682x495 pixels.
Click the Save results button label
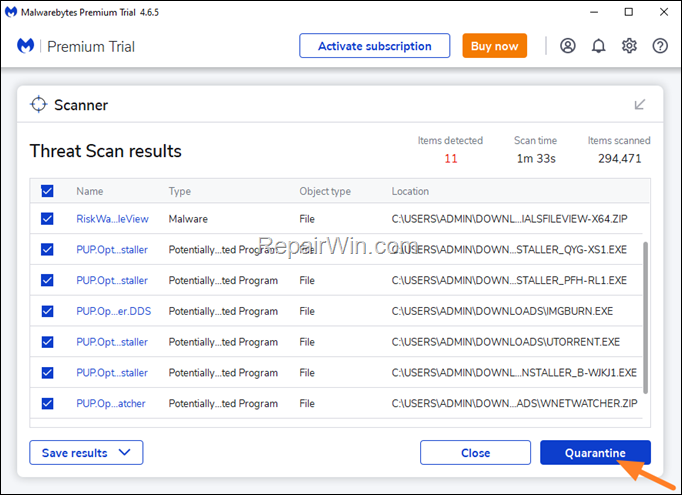pyautogui.click(x=74, y=453)
